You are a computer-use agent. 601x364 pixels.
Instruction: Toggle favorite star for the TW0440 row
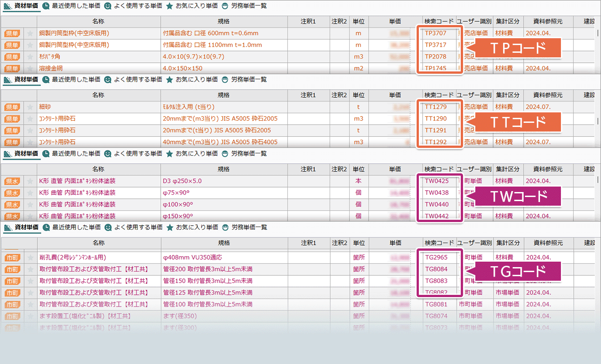[x=30, y=205]
